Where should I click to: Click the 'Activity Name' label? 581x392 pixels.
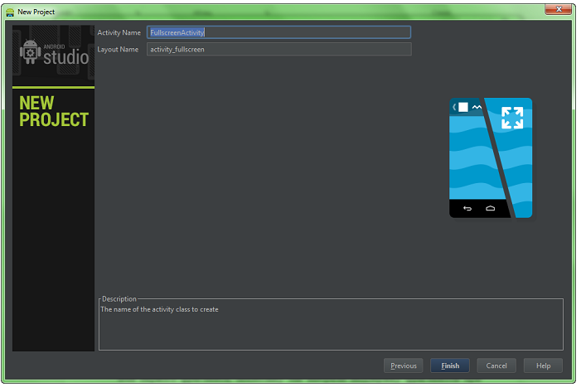coord(119,32)
